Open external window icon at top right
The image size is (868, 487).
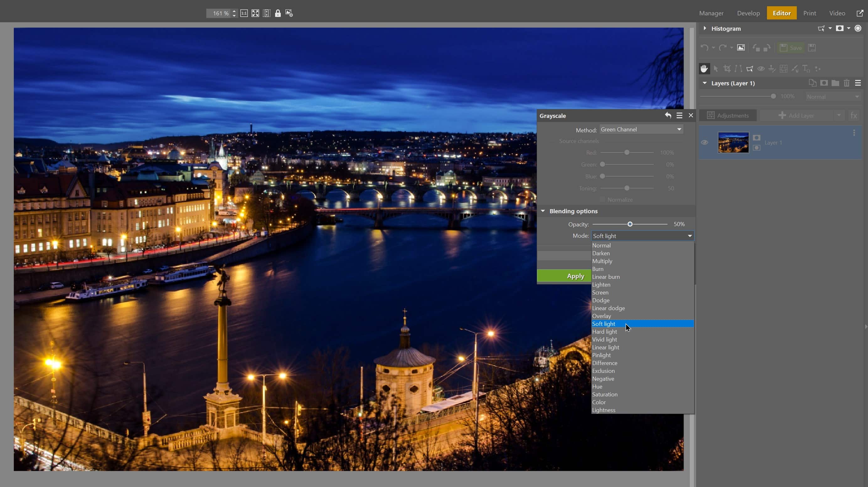click(x=860, y=13)
